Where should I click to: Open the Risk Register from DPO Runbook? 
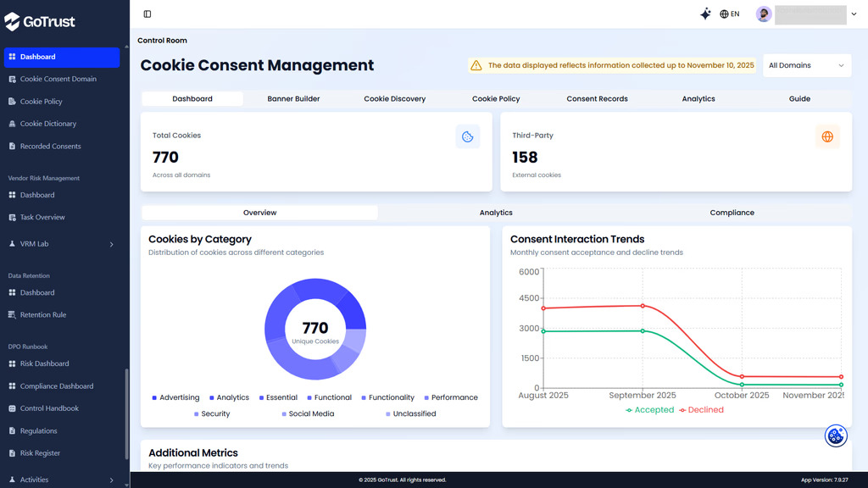click(x=38, y=452)
